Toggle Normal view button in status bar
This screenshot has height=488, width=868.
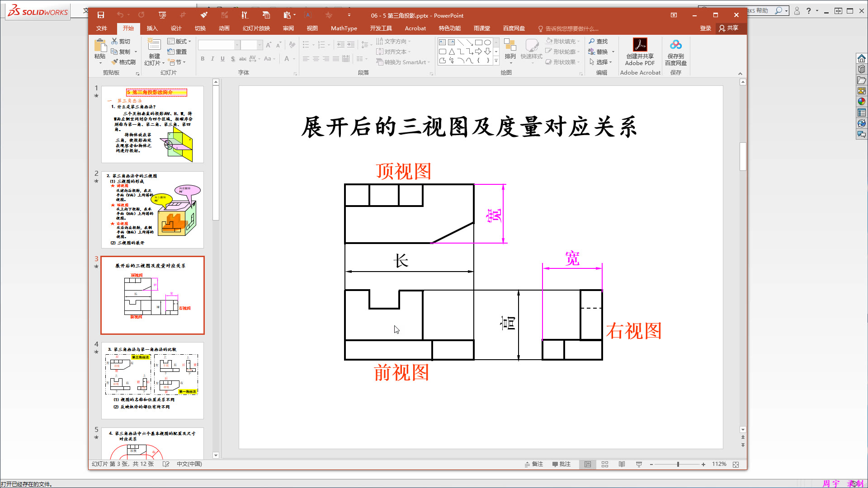(588, 464)
